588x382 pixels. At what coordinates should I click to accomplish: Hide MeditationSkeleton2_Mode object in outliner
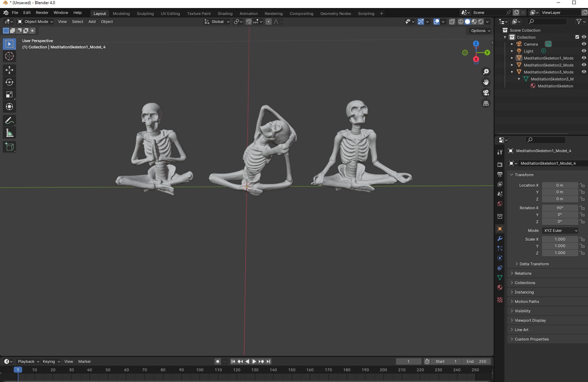point(584,65)
